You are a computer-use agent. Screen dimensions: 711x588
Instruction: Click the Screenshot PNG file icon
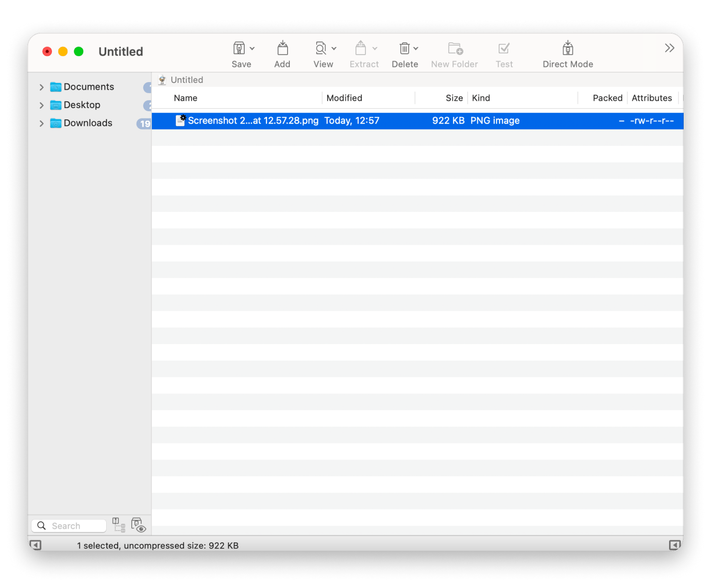pos(181,120)
